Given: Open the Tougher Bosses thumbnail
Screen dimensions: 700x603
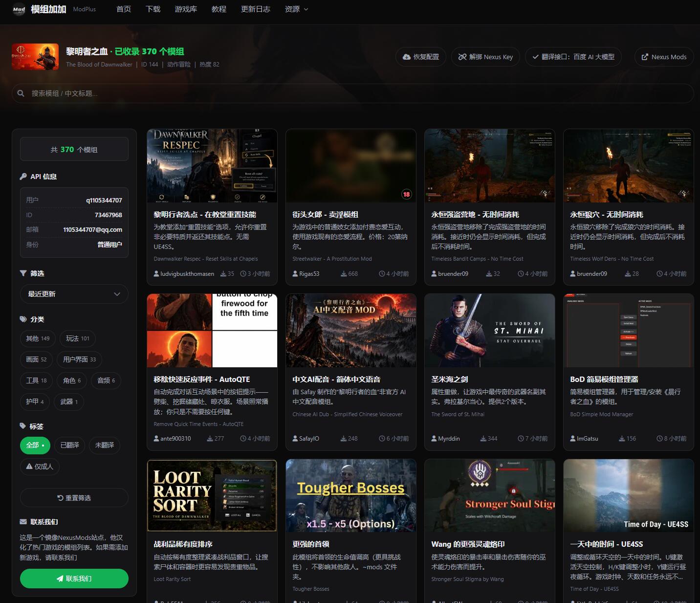Looking at the screenshot, I should click(351, 495).
